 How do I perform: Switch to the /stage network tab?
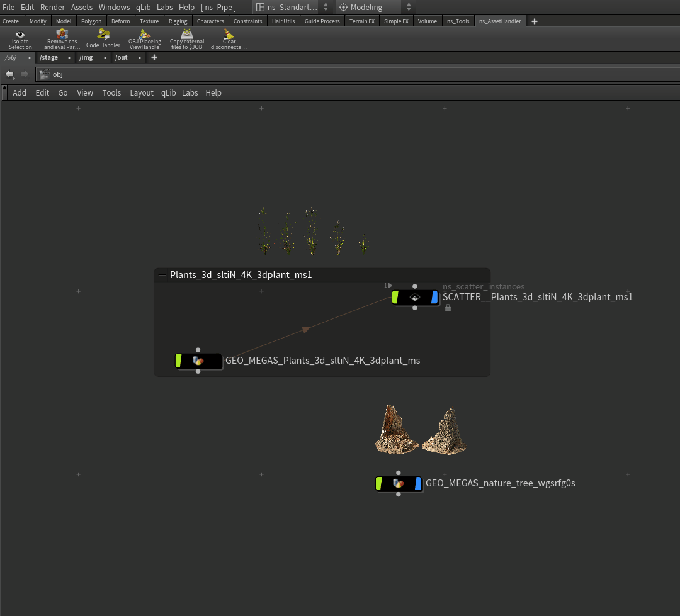point(49,57)
